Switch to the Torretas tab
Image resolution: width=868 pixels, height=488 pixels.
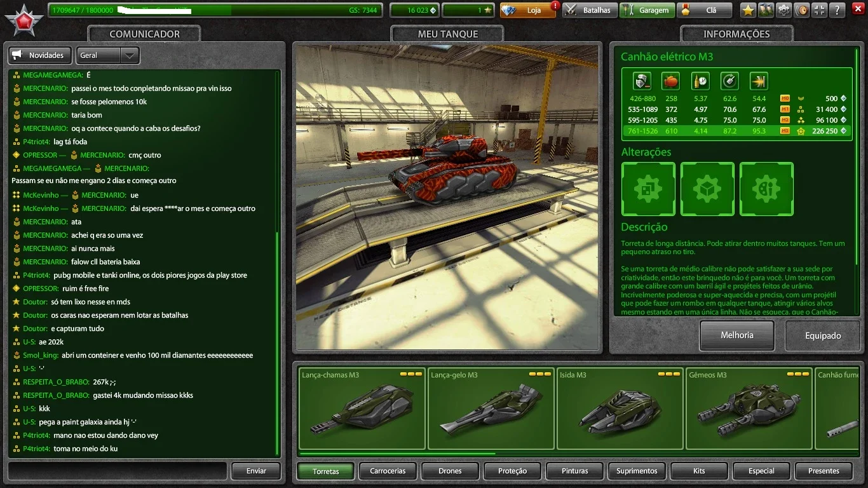pos(325,471)
